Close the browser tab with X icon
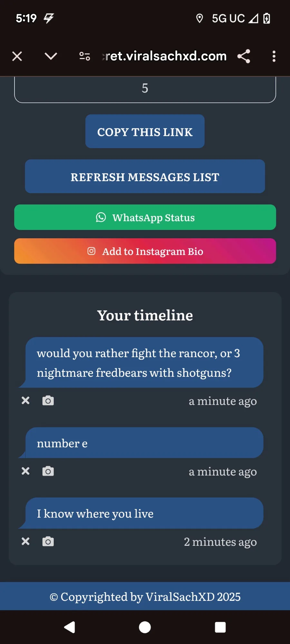The image size is (290, 644). (x=17, y=56)
